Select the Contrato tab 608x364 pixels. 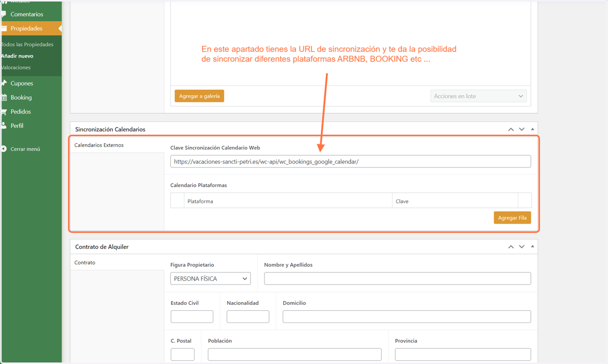pyautogui.click(x=117, y=263)
